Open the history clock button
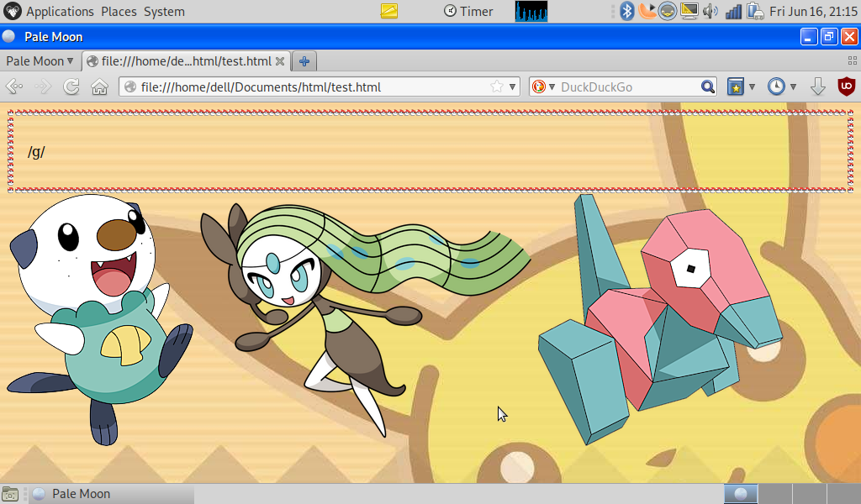Screen dimensions: 861x504 [x=776, y=87]
